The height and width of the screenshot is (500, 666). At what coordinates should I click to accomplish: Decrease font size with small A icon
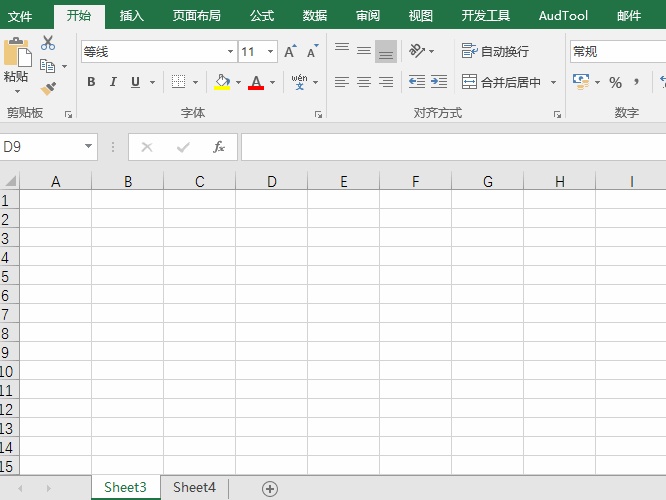coord(313,51)
